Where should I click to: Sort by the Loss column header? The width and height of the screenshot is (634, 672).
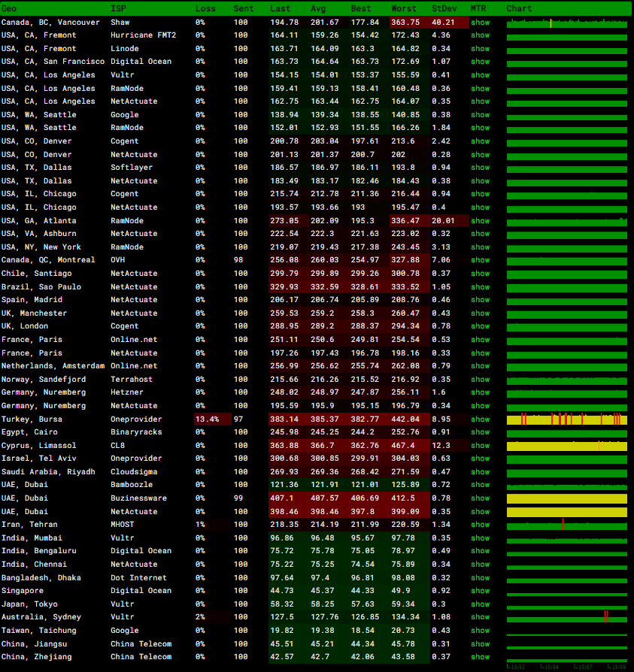(205, 8)
